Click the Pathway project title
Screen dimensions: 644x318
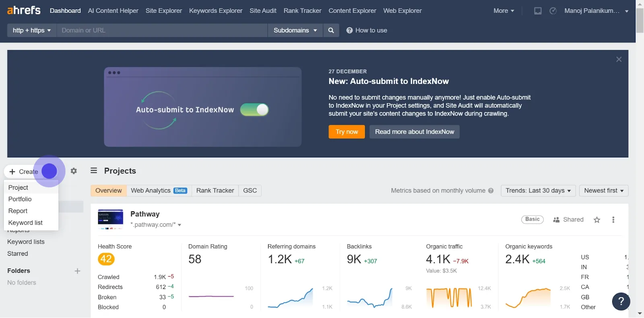pyautogui.click(x=145, y=214)
